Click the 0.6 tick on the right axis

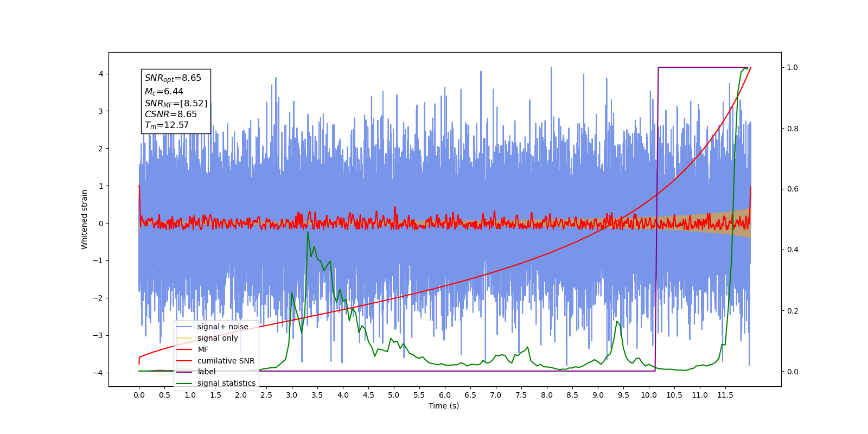(x=793, y=189)
